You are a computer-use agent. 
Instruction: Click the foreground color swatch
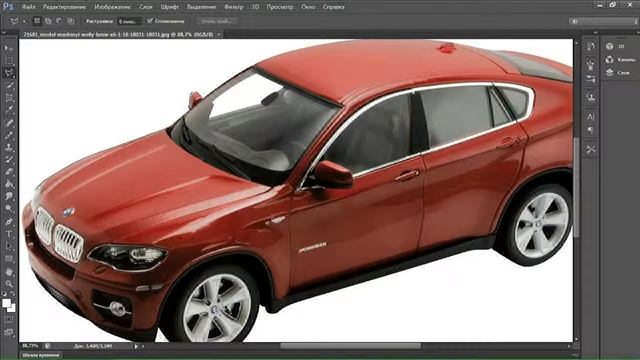pyautogui.click(x=6, y=303)
